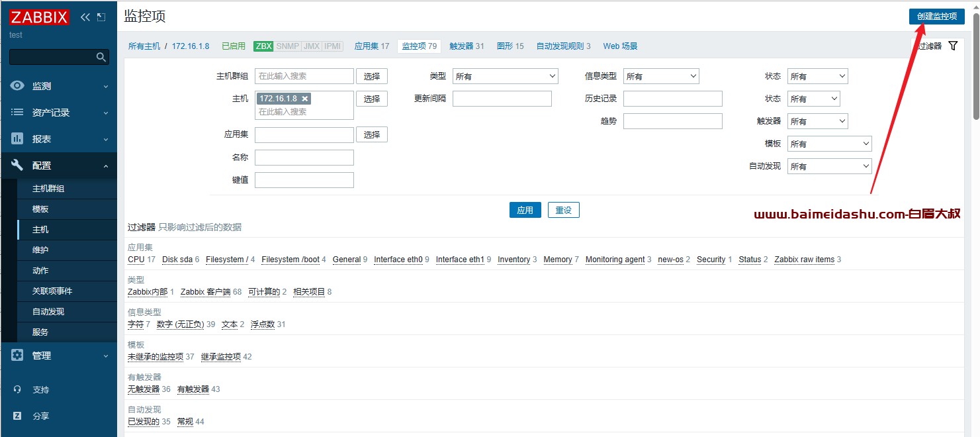Toggle the filter funnel icon
The height and width of the screenshot is (437, 980).
pyautogui.click(x=953, y=46)
